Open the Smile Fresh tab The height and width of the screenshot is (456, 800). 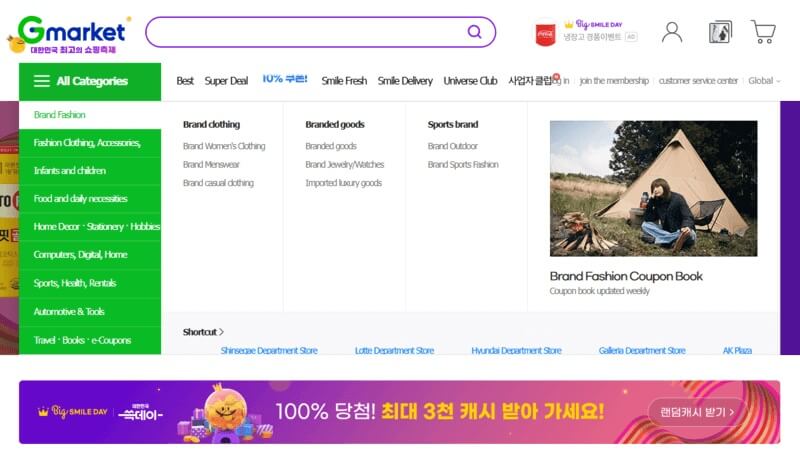point(344,81)
